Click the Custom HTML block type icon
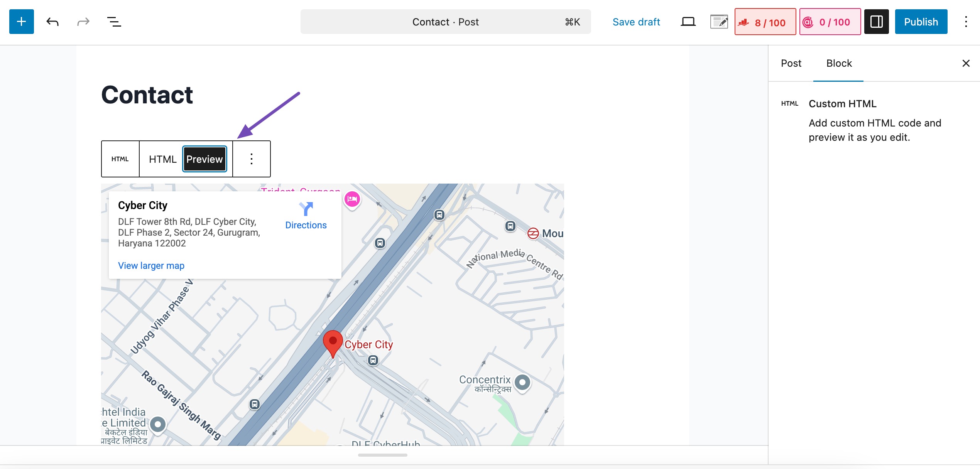 [120, 159]
